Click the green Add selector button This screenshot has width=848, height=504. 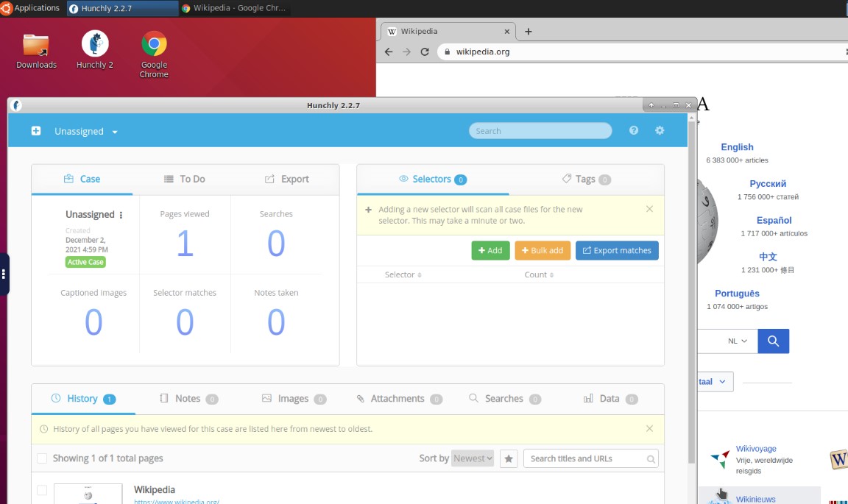490,250
